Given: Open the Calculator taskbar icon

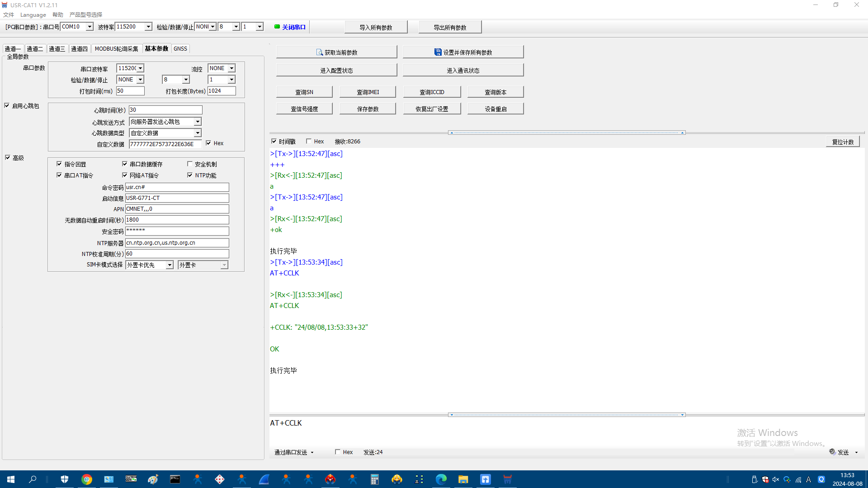Looking at the screenshot, I should coord(374,479).
